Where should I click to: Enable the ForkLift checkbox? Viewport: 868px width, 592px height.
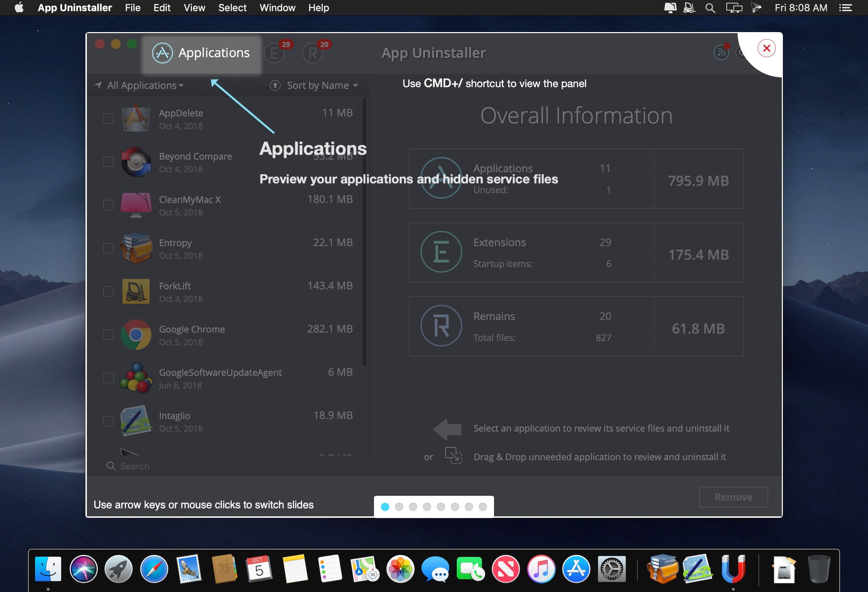[x=108, y=291]
